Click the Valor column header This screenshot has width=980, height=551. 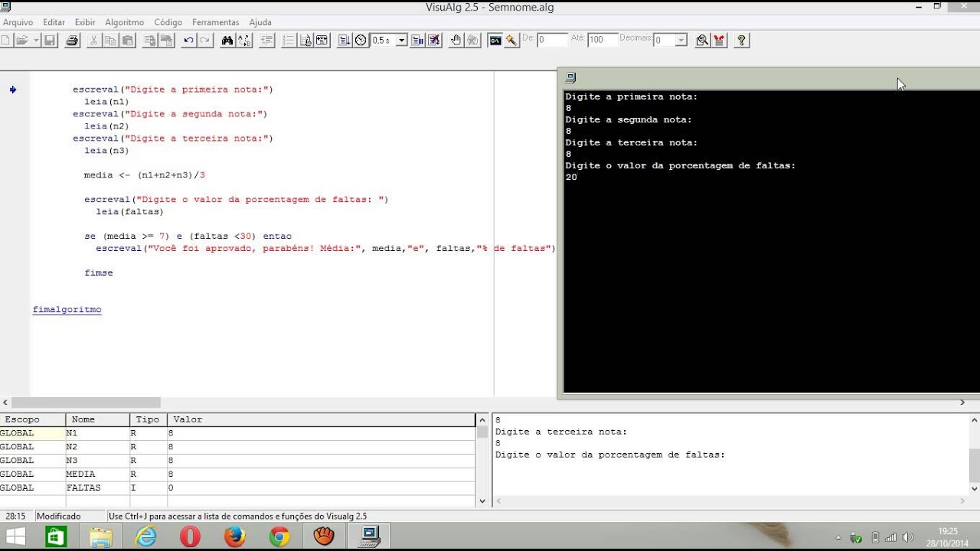322,419
